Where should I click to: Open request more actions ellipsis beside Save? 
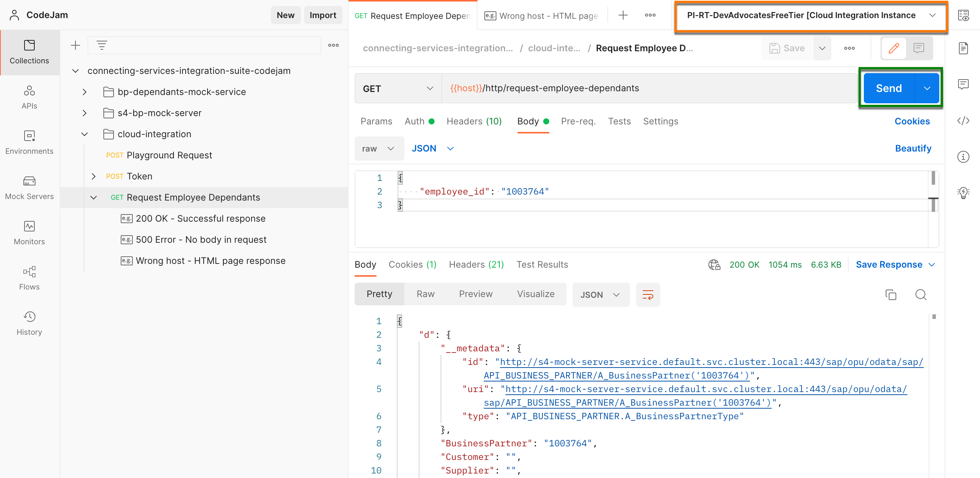tap(849, 48)
